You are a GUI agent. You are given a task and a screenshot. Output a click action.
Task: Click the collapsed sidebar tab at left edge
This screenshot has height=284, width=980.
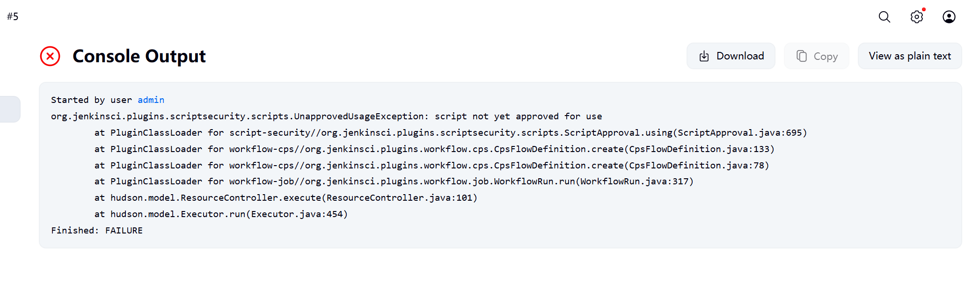[x=10, y=109]
